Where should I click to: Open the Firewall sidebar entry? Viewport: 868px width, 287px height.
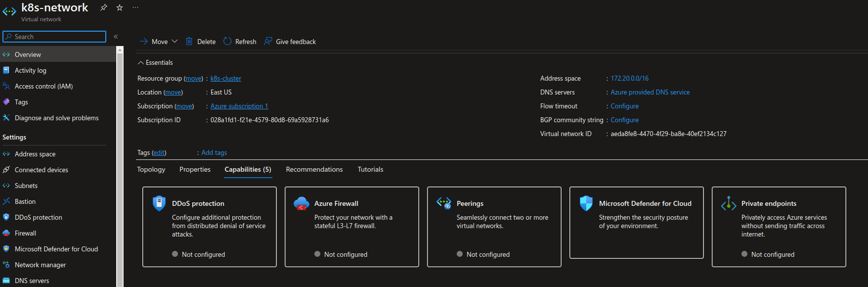click(x=25, y=233)
